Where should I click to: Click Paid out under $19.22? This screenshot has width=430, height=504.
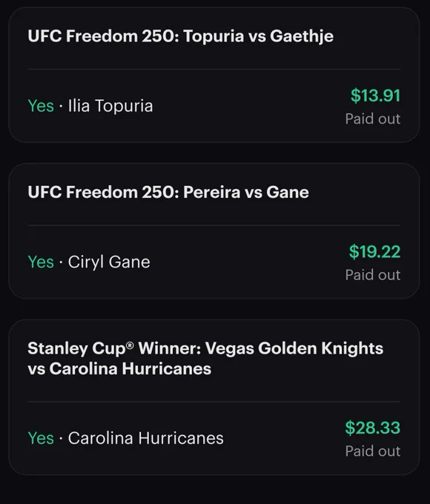point(373,275)
